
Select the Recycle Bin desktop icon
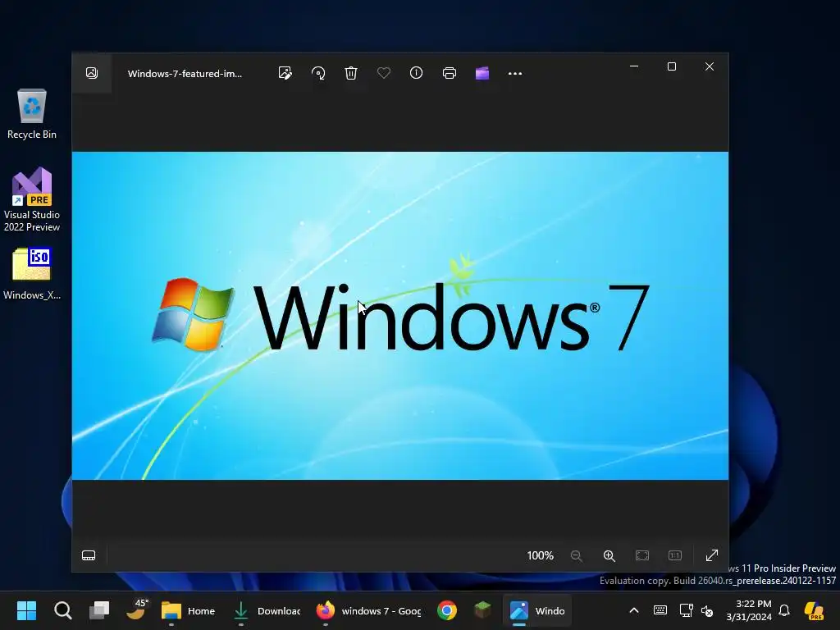(32, 114)
